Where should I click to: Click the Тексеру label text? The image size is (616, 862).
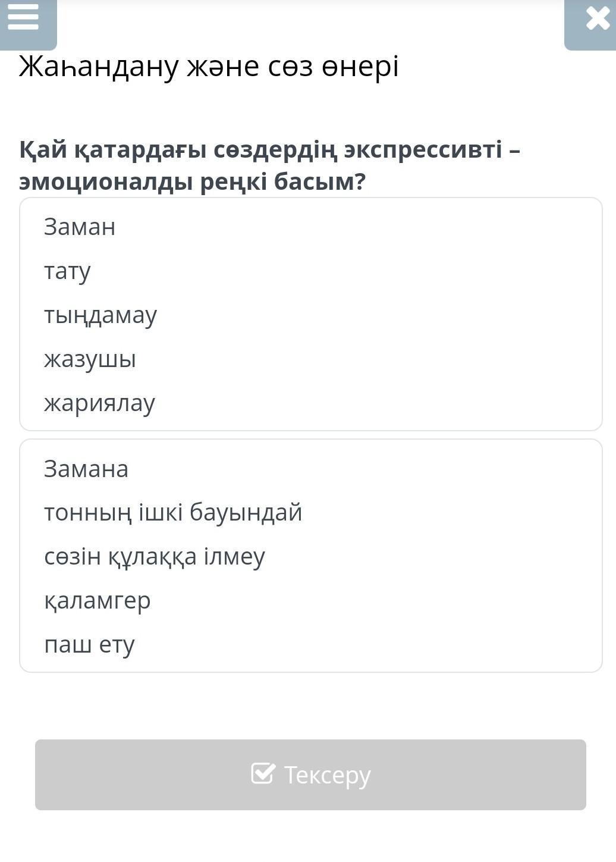[x=327, y=775]
